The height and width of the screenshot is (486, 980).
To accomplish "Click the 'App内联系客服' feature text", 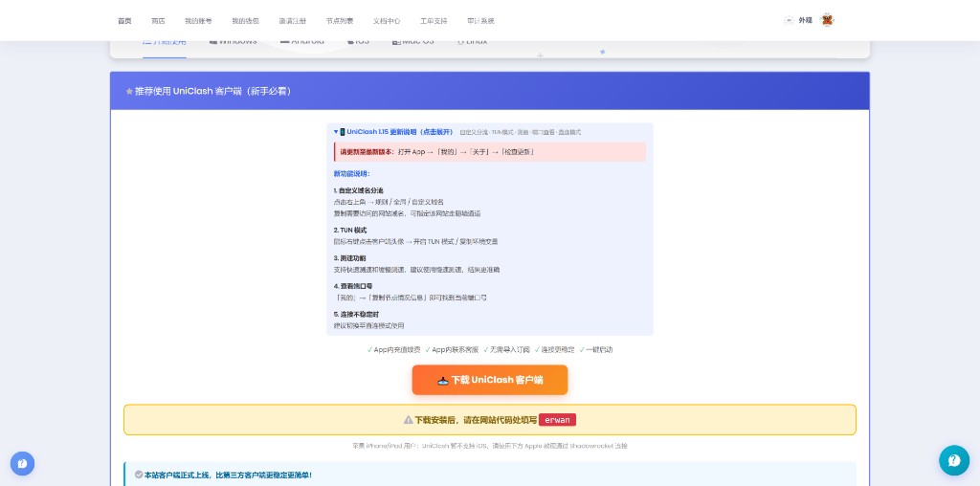I will click(455, 350).
